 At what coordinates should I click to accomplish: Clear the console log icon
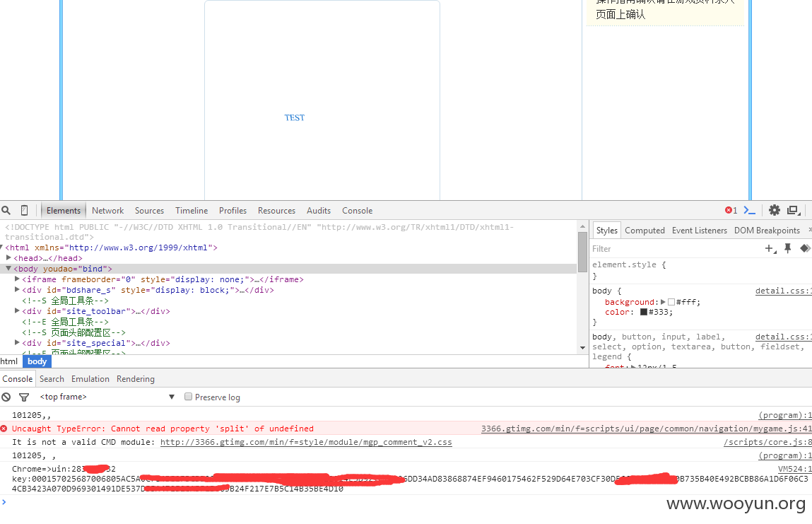click(6, 397)
